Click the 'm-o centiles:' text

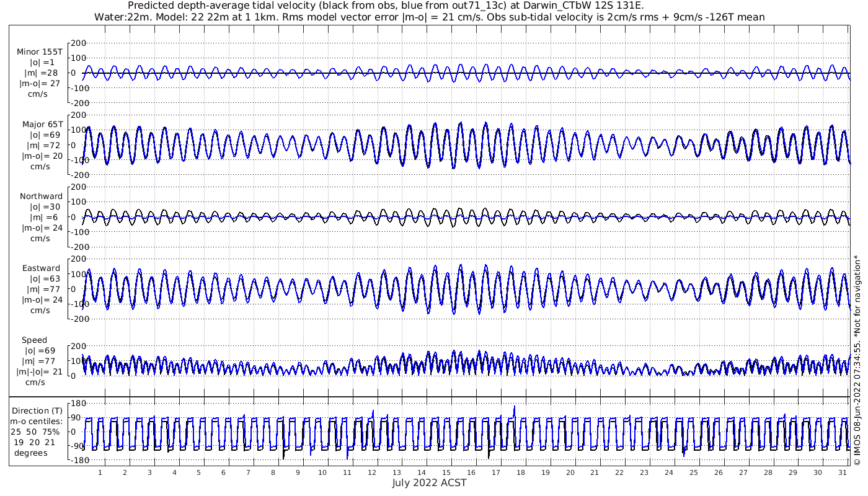click(x=37, y=422)
